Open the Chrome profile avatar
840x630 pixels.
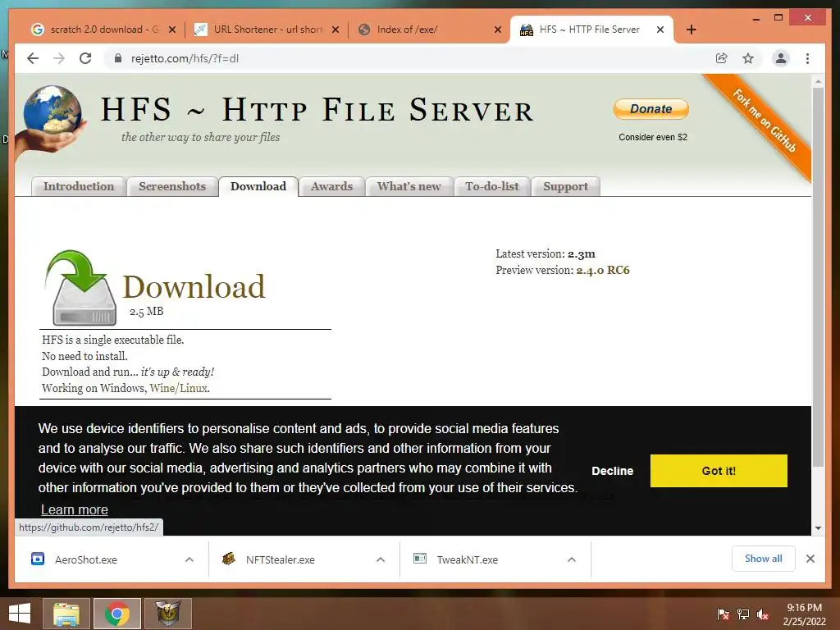click(781, 58)
